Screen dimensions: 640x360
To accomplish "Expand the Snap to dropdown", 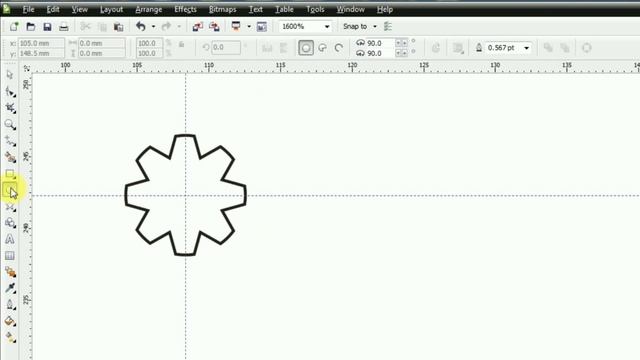I will point(375,27).
